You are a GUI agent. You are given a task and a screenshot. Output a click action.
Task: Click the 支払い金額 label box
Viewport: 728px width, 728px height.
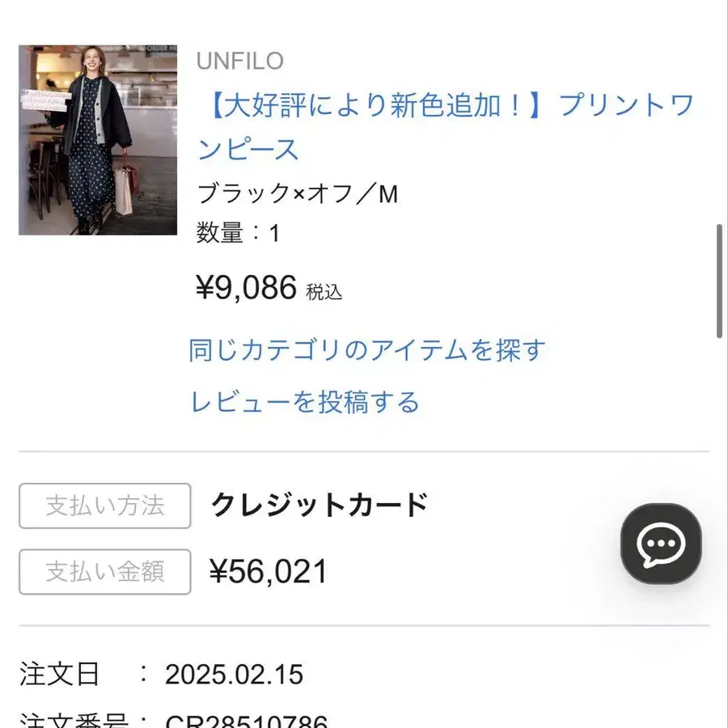105,572
